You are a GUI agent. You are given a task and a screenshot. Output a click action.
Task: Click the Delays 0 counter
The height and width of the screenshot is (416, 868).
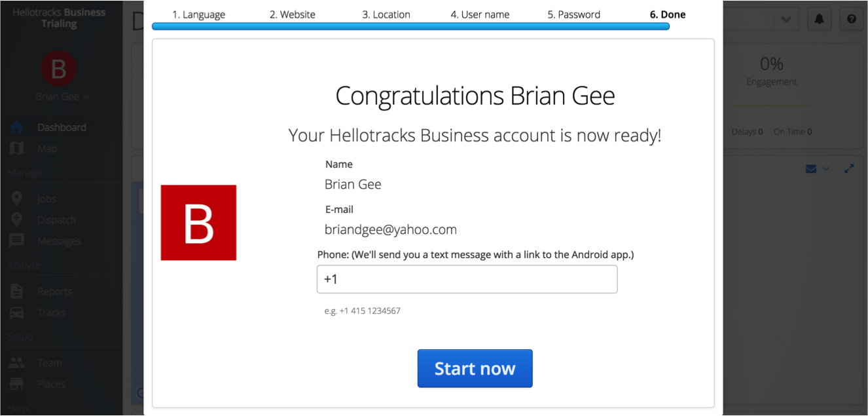click(747, 132)
